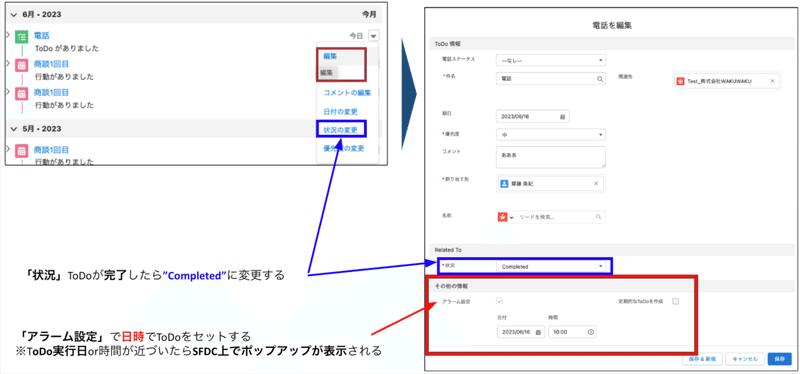Click the blue 保存 button
Image resolution: width=800 pixels, height=374 pixels.
tap(780, 359)
